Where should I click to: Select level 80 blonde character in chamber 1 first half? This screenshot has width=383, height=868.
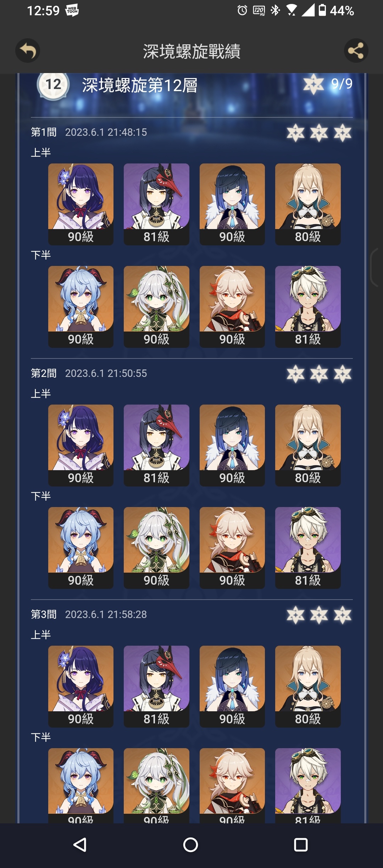(308, 204)
